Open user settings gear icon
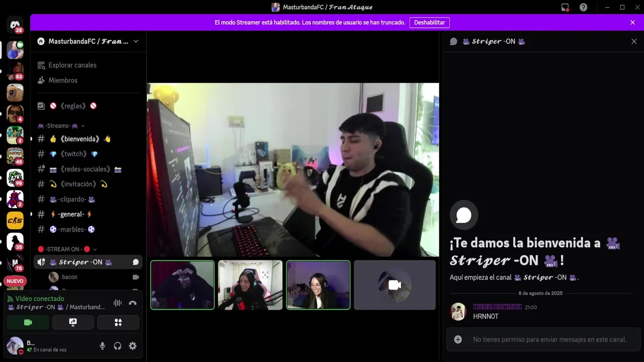 coord(132,346)
